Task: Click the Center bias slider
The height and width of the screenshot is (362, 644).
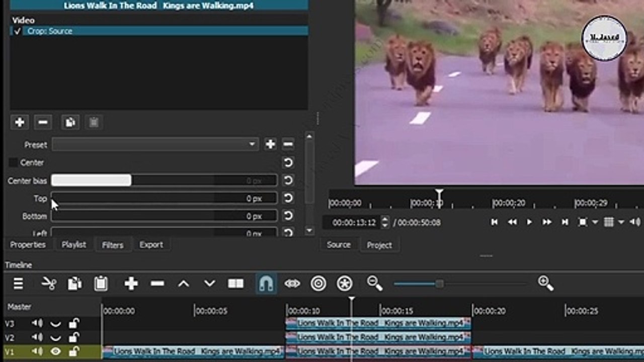Action: click(x=164, y=180)
